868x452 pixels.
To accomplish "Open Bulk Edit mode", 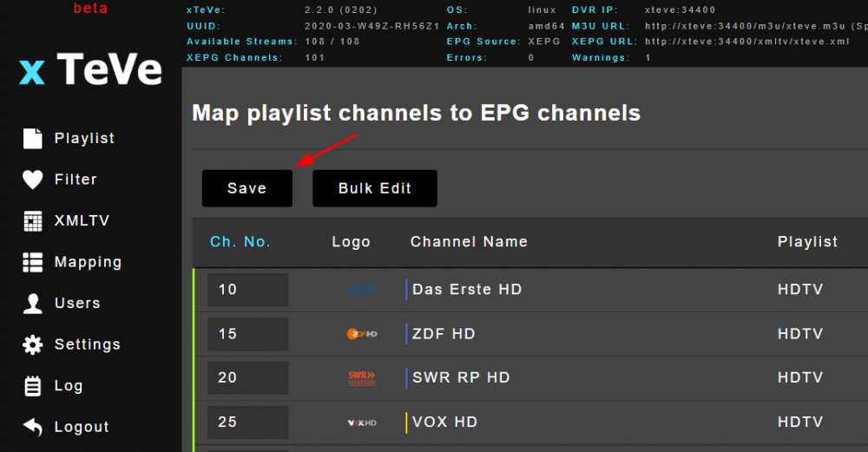I will pos(375,188).
